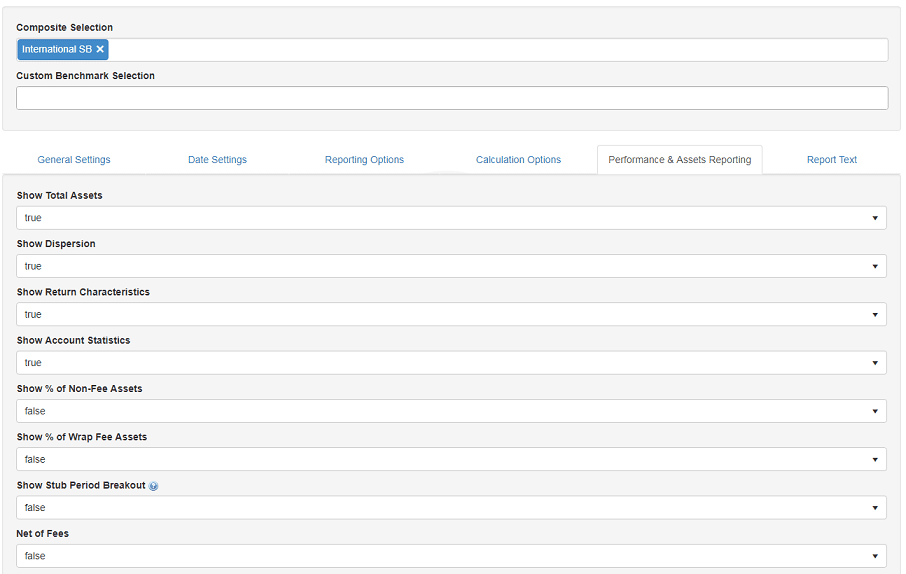
Task: Open the Show Stub Period Breakout dropdown
Action: [x=451, y=508]
